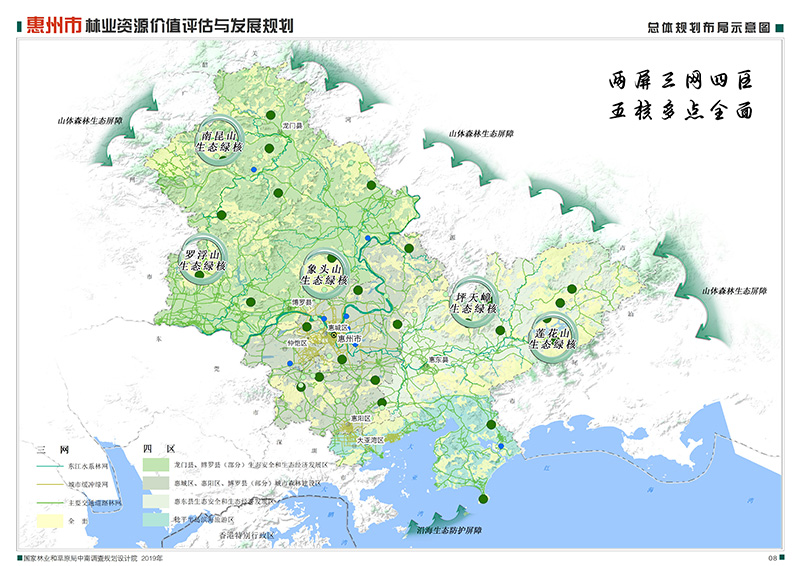
Task: Click the 惠东县 county label
Action: pyautogui.click(x=438, y=358)
